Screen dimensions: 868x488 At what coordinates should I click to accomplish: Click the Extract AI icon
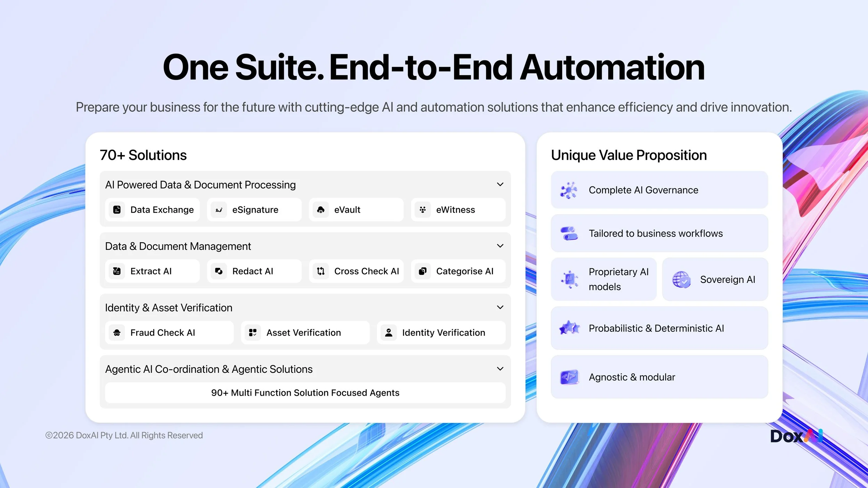tap(117, 271)
